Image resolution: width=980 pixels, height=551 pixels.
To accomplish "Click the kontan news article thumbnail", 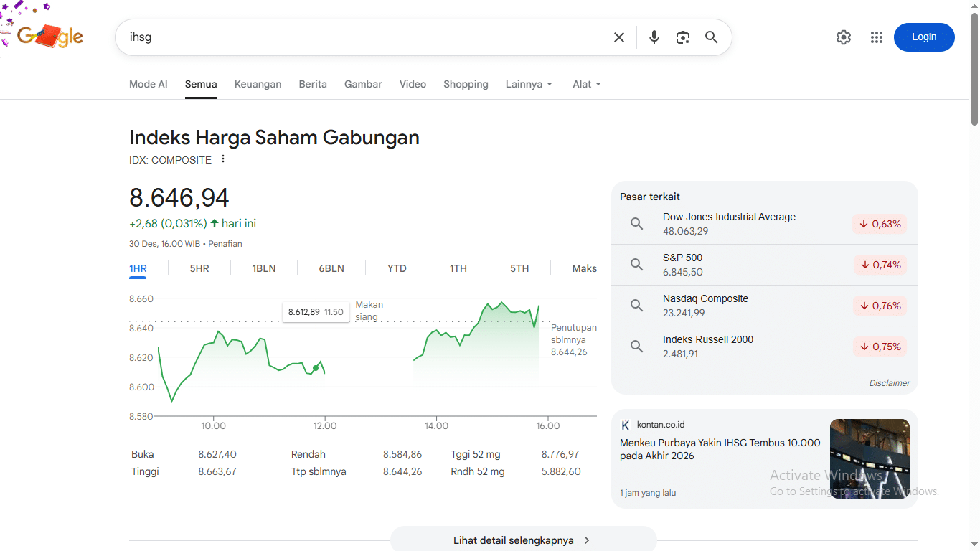I will [x=870, y=458].
